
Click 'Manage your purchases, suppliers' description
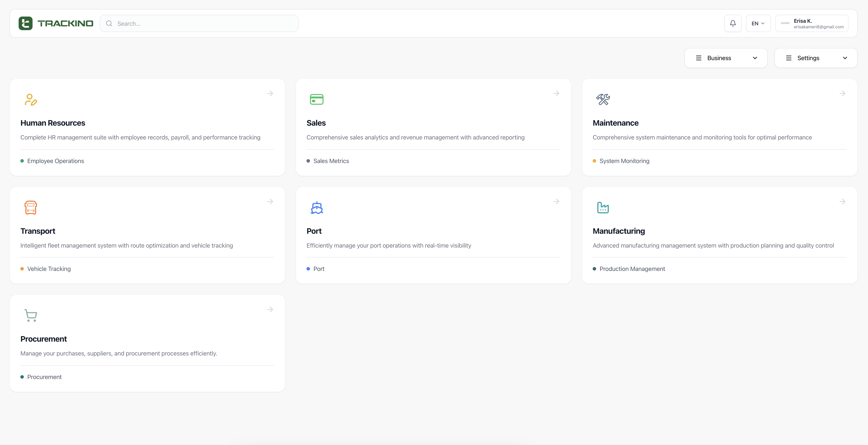(119, 354)
